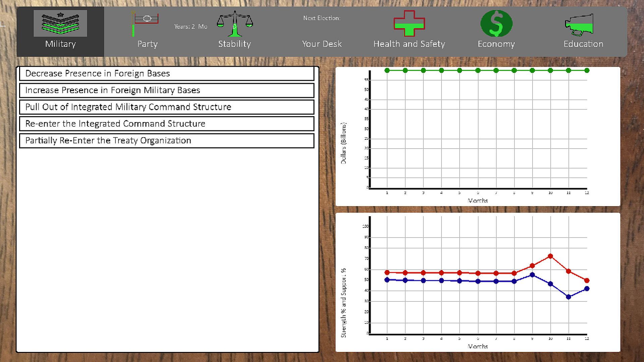This screenshot has width=644, height=362.
Task: Click the month 12 green budget data point
Action: [587, 70]
